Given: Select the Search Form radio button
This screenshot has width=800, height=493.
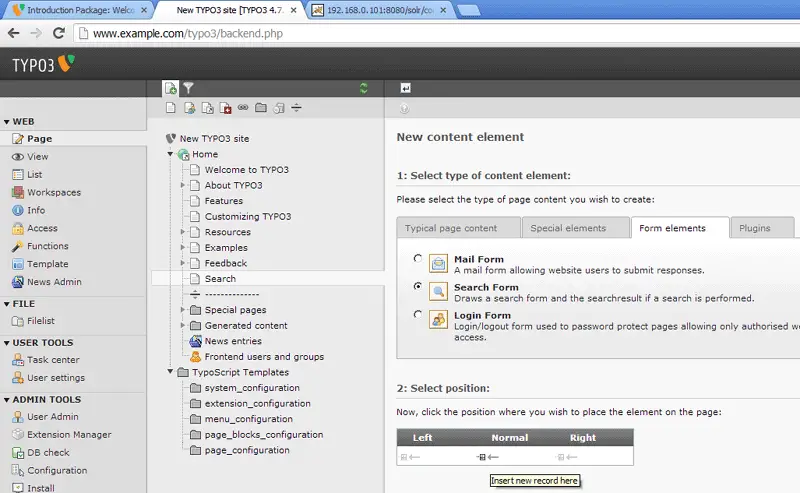Looking at the screenshot, I should [x=418, y=286].
